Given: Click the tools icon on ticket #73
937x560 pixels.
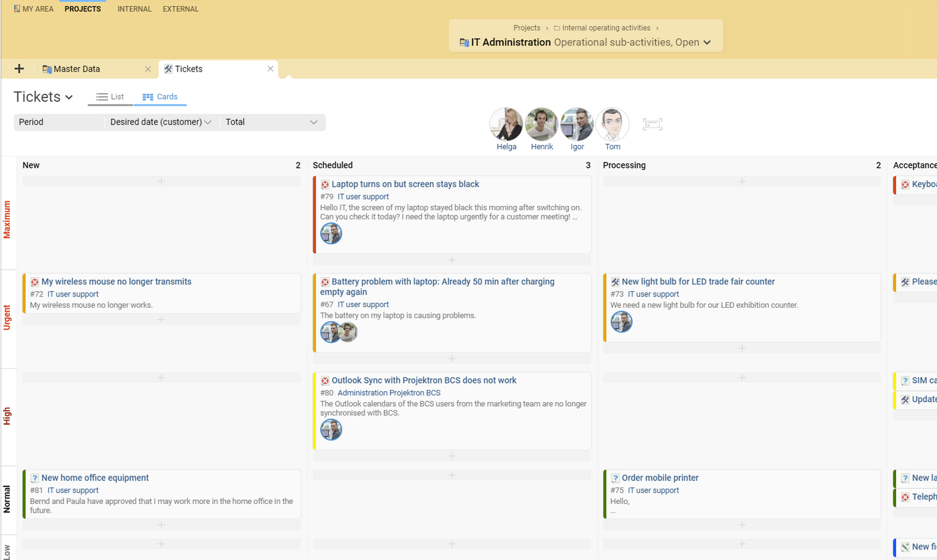Looking at the screenshot, I should point(615,282).
